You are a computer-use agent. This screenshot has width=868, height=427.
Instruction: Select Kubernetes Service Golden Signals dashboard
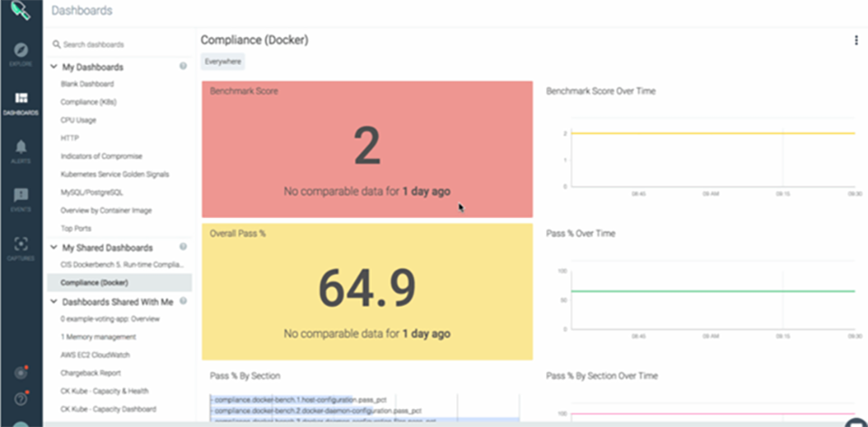(x=115, y=174)
